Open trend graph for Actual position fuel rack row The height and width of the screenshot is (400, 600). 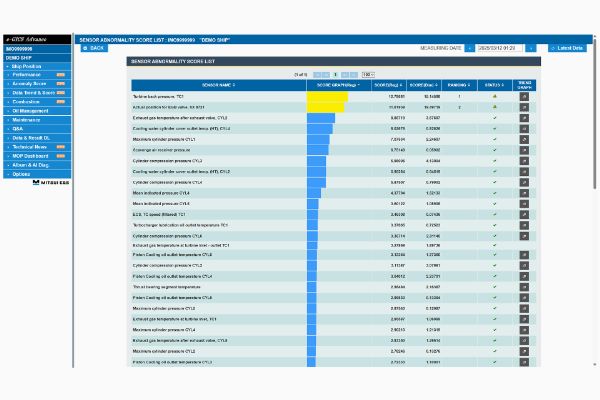(523, 106)
